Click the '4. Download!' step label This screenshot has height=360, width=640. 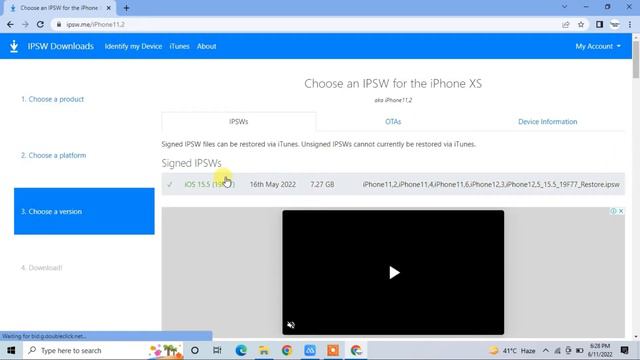click(42, 268)
